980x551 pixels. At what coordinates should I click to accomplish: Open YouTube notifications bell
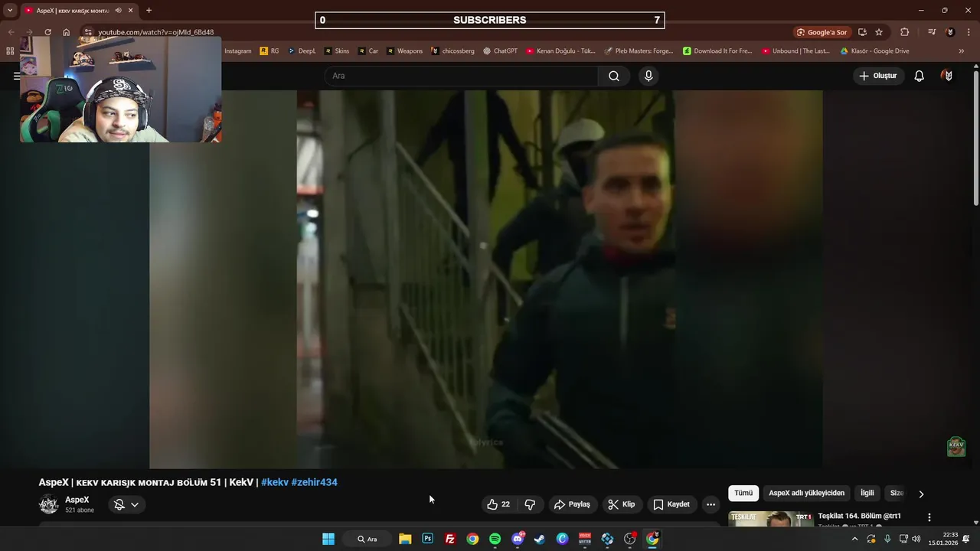tap(919, 76)
